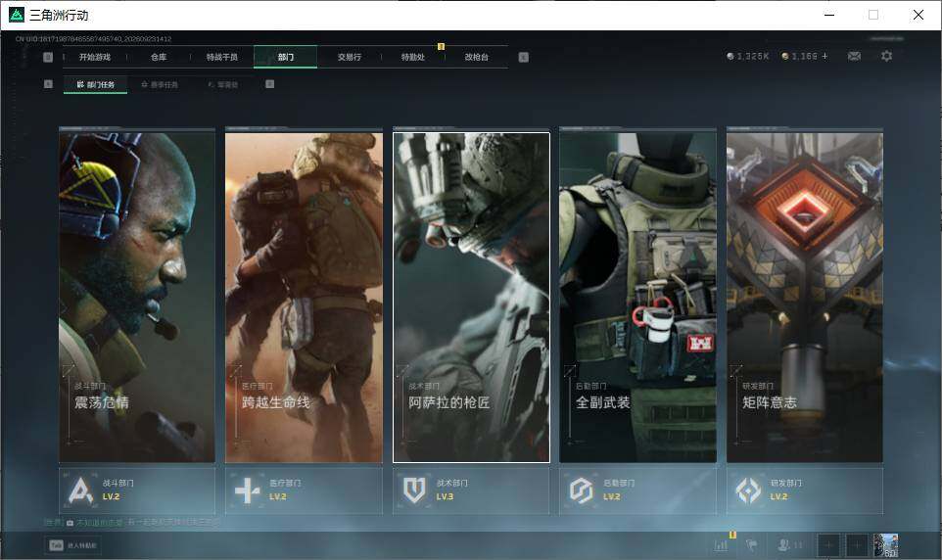942x560 pixels.
Task: Open the player avatar thumbnail
Action: 885,545
